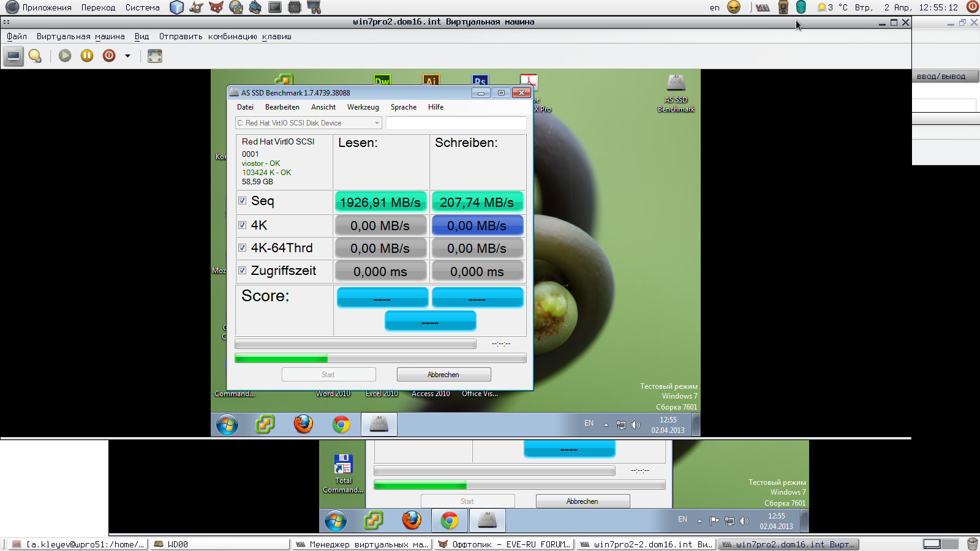
Task: Click Seq read result 1926,91 MB/s
Action: pos(380,202)
